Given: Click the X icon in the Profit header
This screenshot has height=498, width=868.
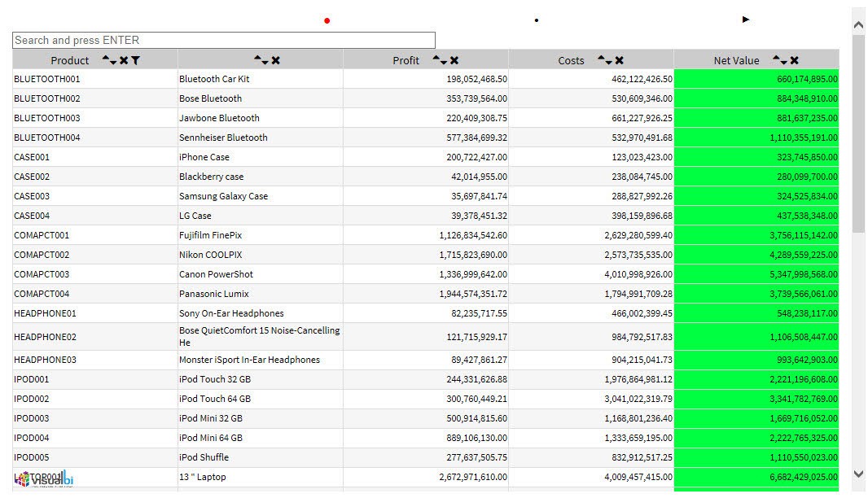Looking at the screenshot, I should (x=454, y=60).
